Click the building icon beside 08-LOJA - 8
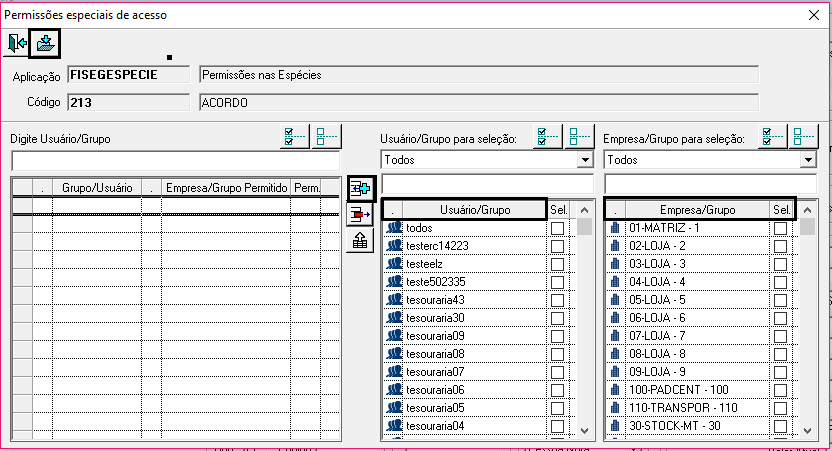Image resolution: width=832 pixels, height=451 pixels. coord(616,354)
